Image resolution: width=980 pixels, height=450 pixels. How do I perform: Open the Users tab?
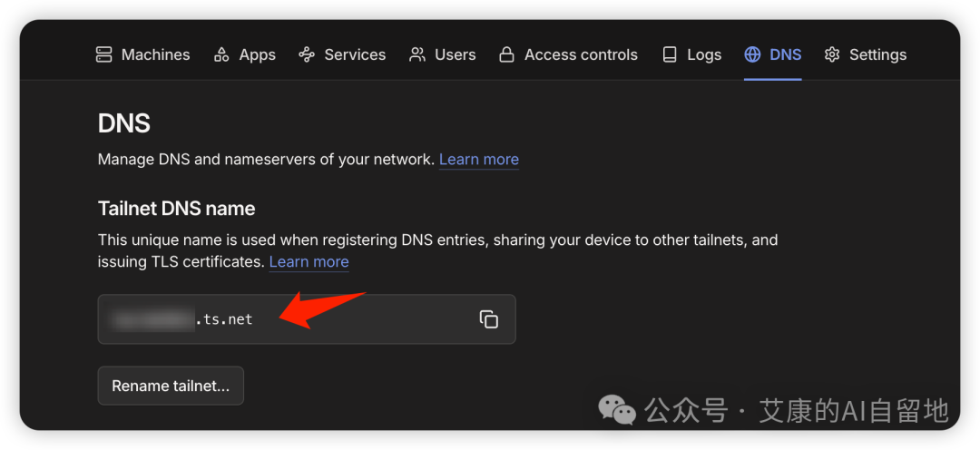[x=442, y=55]
